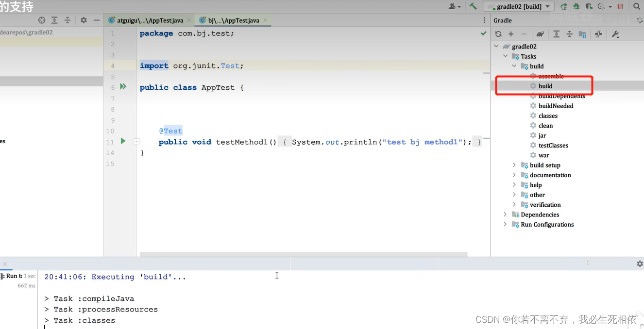Screen dimensions: 644x329
Task: Stop the running build with red icon
Action: tap(620, 6)
